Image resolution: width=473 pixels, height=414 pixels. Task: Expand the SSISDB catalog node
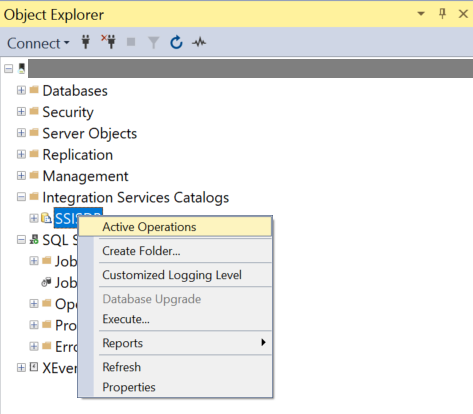point(34,218)
